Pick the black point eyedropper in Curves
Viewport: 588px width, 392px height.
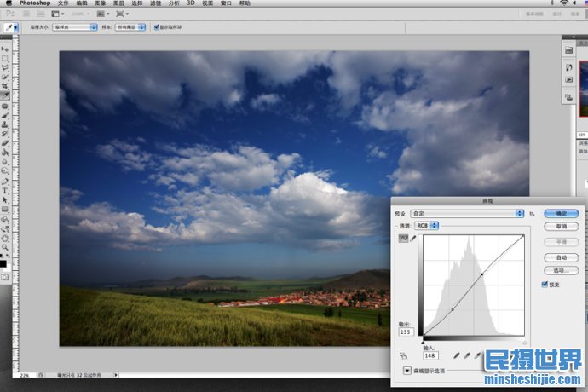[x=457, y=355]
